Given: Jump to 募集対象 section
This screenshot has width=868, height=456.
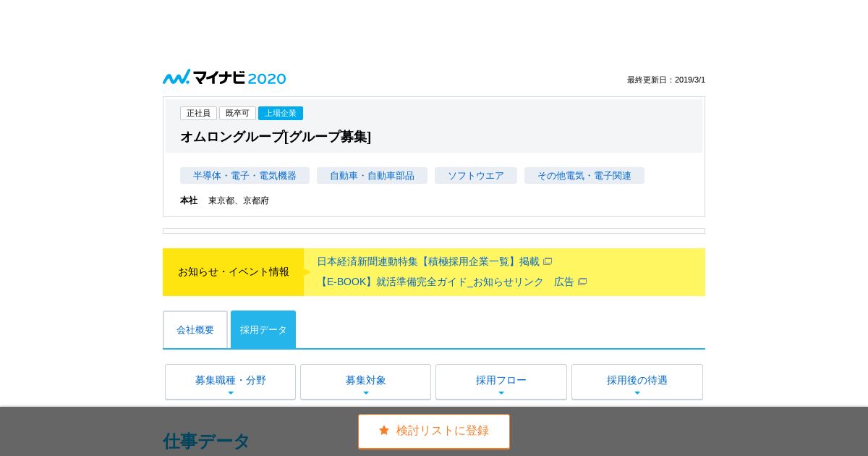Looking at the screenshot, I should tap(365, 381).
